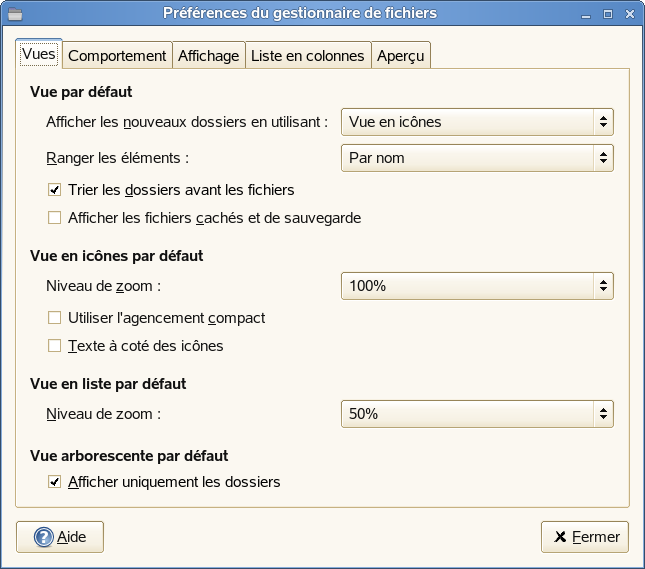Viewport: 645px width, 569px height.
Task: Enable Utiliser l'agencement compact
Action: pyautogui.click(x=55, y=318)
